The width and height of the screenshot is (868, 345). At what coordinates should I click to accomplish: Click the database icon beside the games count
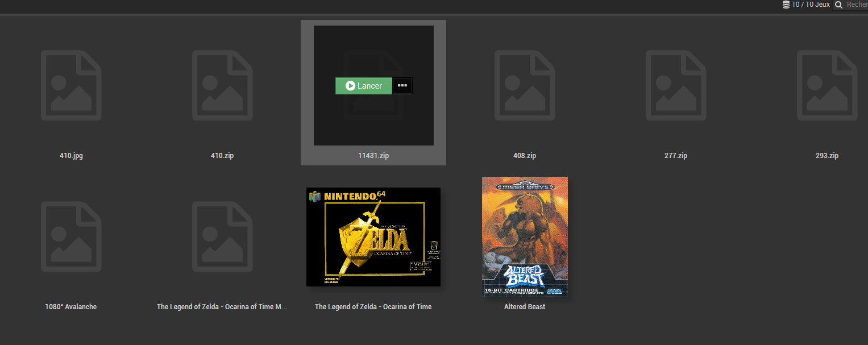pos(786,5)
